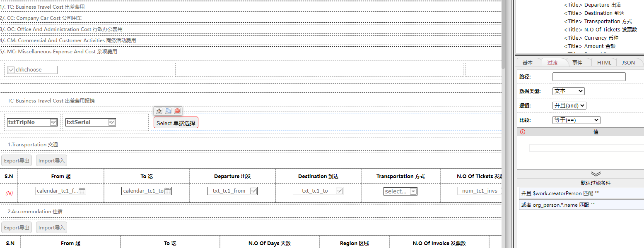This screenshot has width=644, height=248.
Task: Select <Title> Destination 到达 tree item
Action: coord(594,13)
